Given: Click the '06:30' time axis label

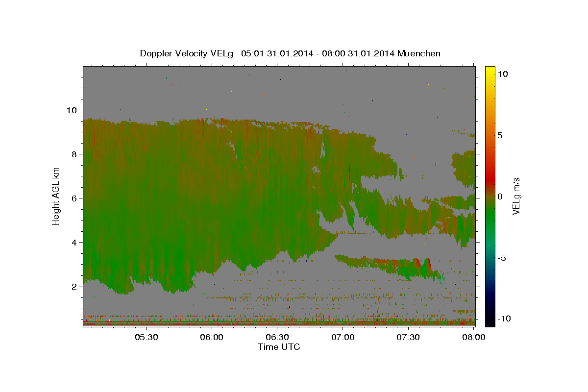Looking at the screenshot, I should 277,338.
